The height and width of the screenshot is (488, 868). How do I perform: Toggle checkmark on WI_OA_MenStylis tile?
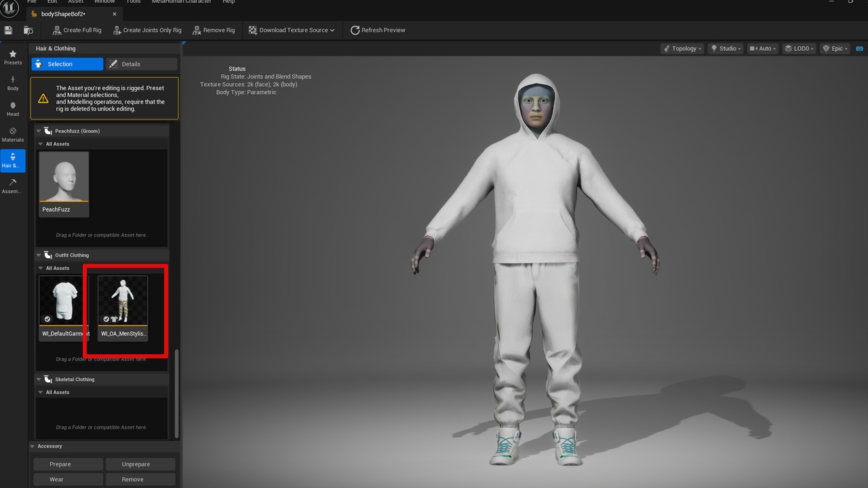click(106, 319)
